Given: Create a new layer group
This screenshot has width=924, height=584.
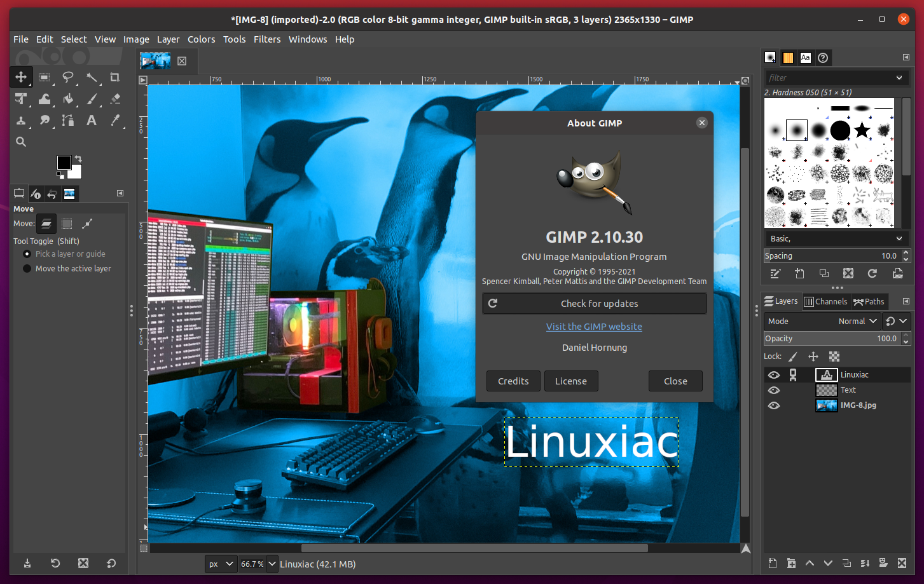Looking at the screenshot, I should pos(791,563).
